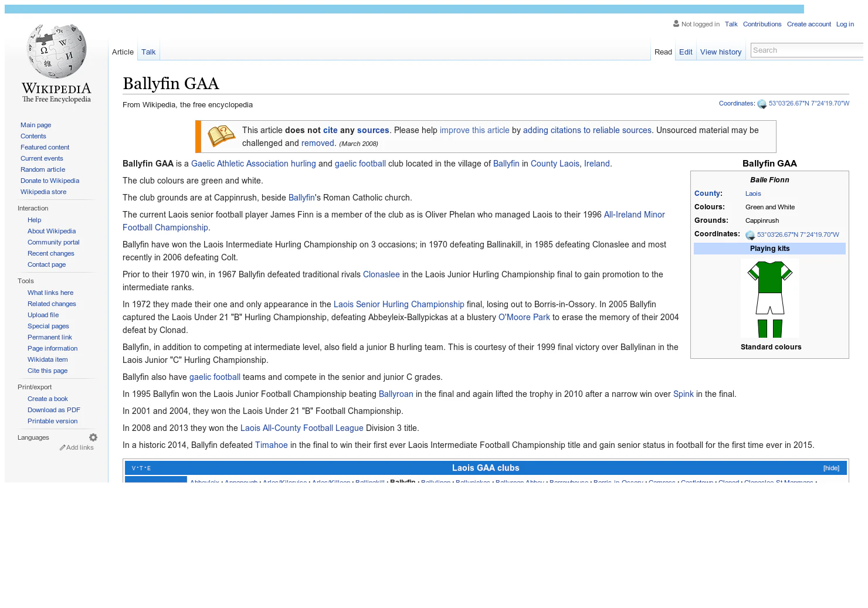The width and height of the screenshot is (868, 608).
Task: Open adding citations to reliable sources link
Action: [x=587, y=130]
